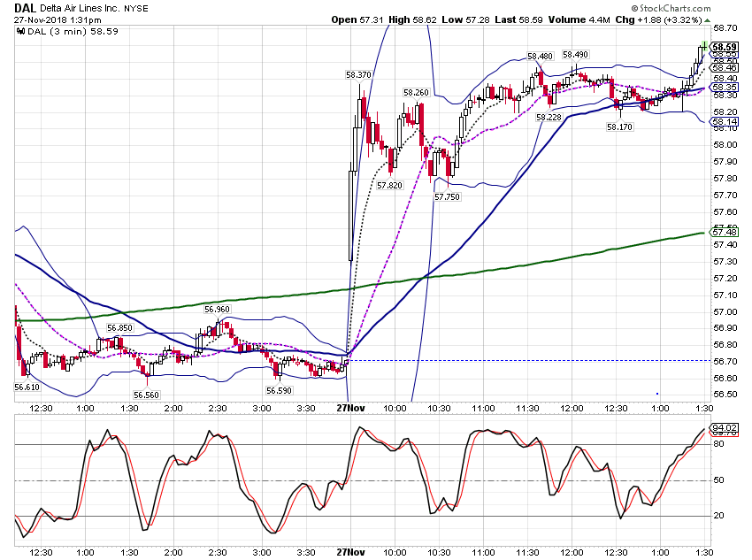Click the blue 58.14 lower band axis tag
This screenshot has width=752, height=560.
724,122
